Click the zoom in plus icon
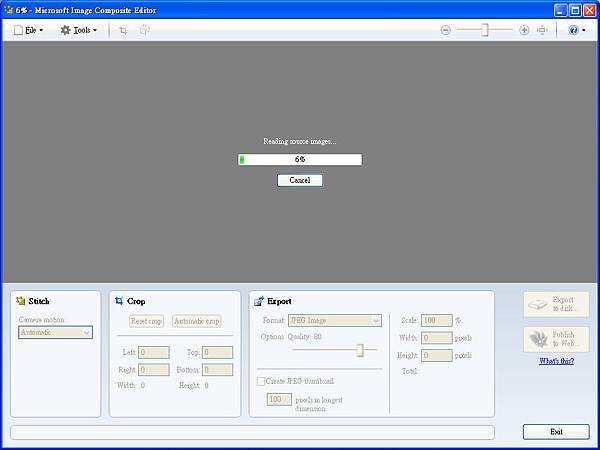600x450 pixels. pos(524,30)
